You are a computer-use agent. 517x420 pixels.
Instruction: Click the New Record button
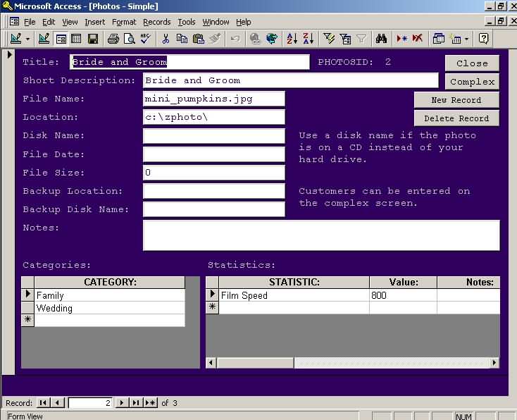pos(456,100)
